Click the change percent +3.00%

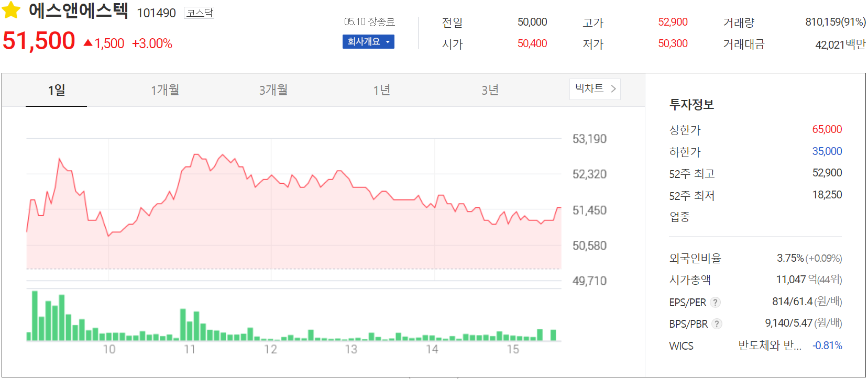(x=152, y=43)
